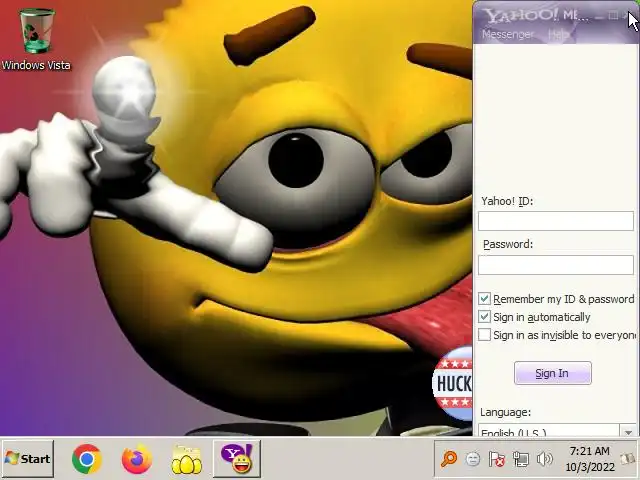Launch Firefox from the taskbar
This screenshot has width=640, height=480.
pos(137,458)
